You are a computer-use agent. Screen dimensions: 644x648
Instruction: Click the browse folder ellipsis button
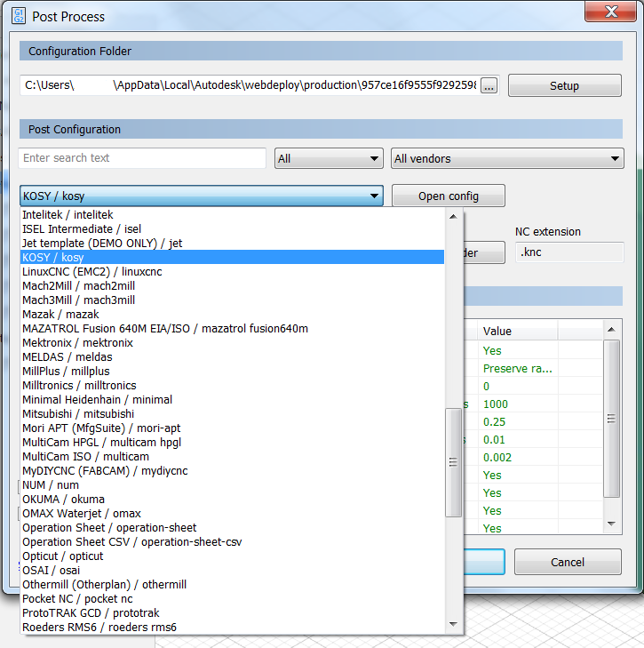pyautogui.click(x=489, y=85)
